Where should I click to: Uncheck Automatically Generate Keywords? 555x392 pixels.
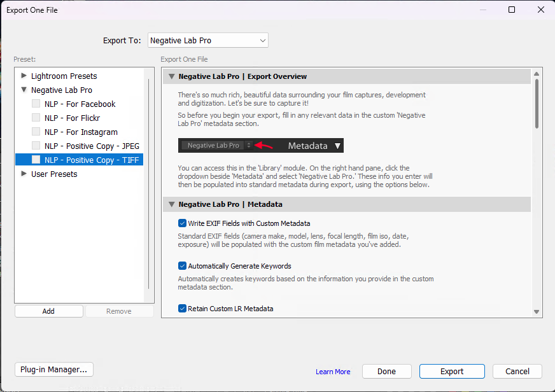(x=182, y=266)
